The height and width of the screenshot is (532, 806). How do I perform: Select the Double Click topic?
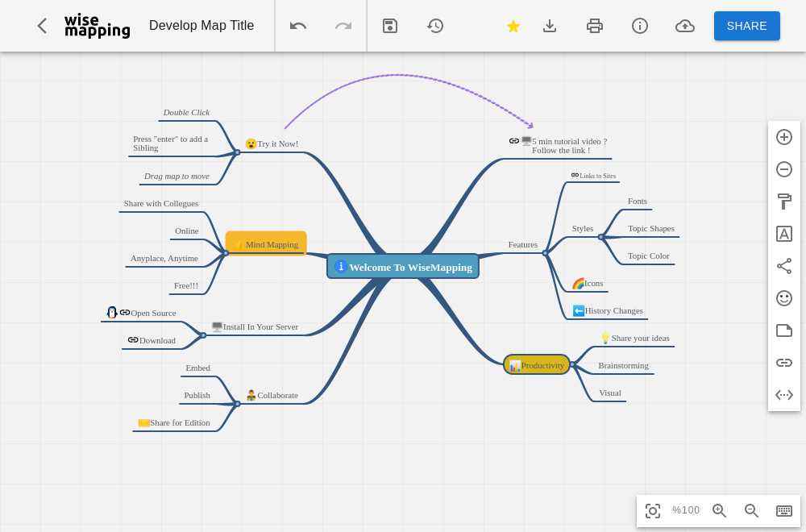coord(187,113)
